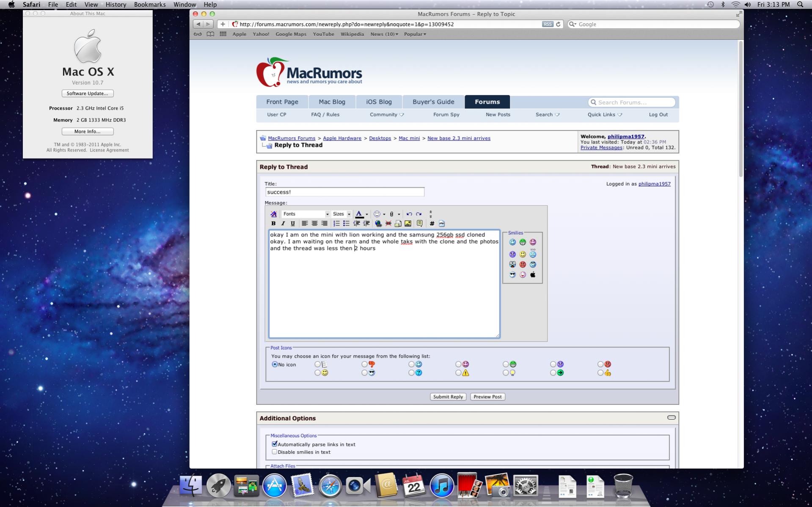
Task: Underline text with the U button
Action: coord(293,223)
